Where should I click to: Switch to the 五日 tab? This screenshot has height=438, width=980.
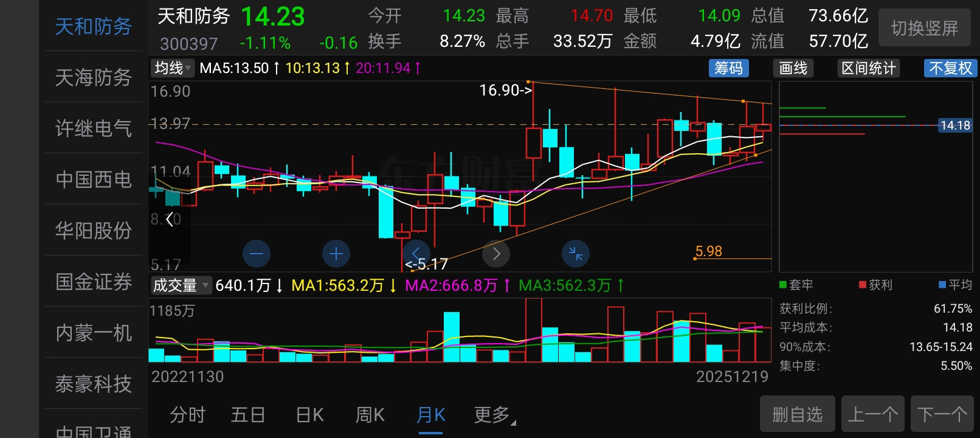(x=248, y=415)
